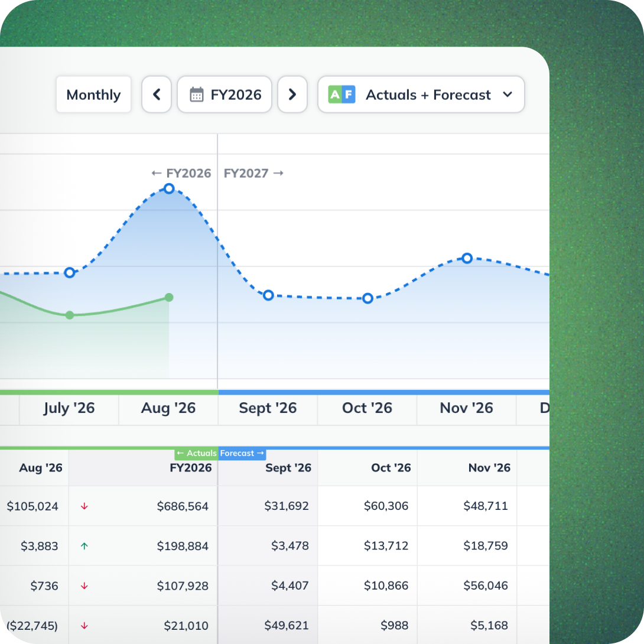
Task: Click the FY2027 → chart label
Action: click(x=254, y=173)
